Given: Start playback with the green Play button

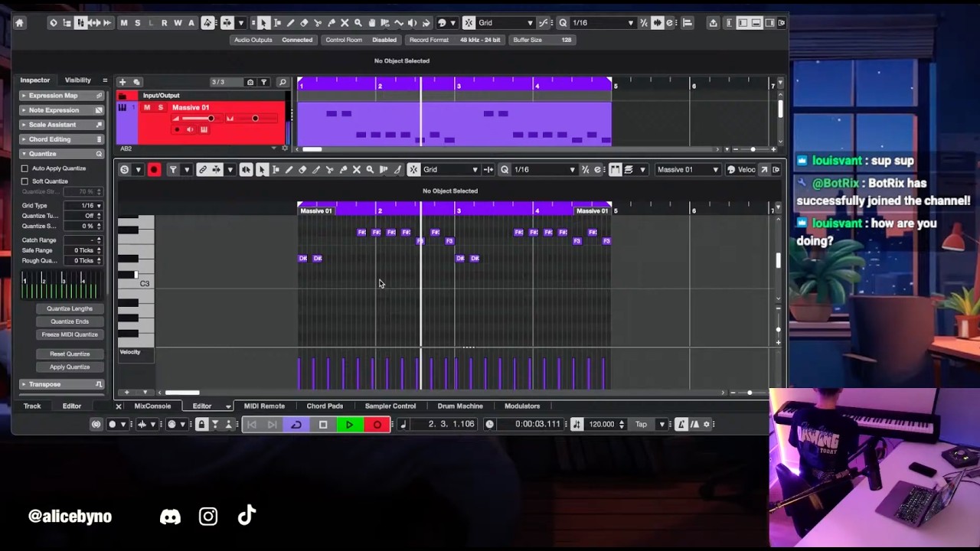Looking at the screenshot, I should click(349, 424).
